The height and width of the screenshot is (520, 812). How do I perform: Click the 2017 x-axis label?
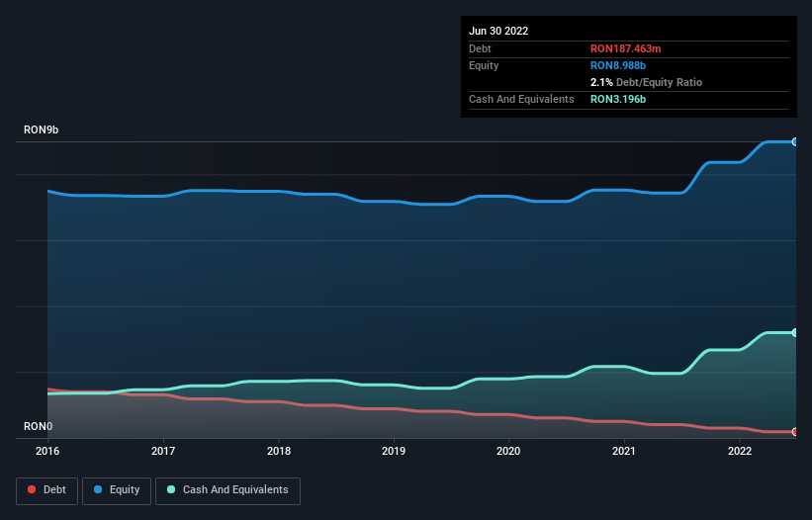pyautogui.click(x=163, y=451)
